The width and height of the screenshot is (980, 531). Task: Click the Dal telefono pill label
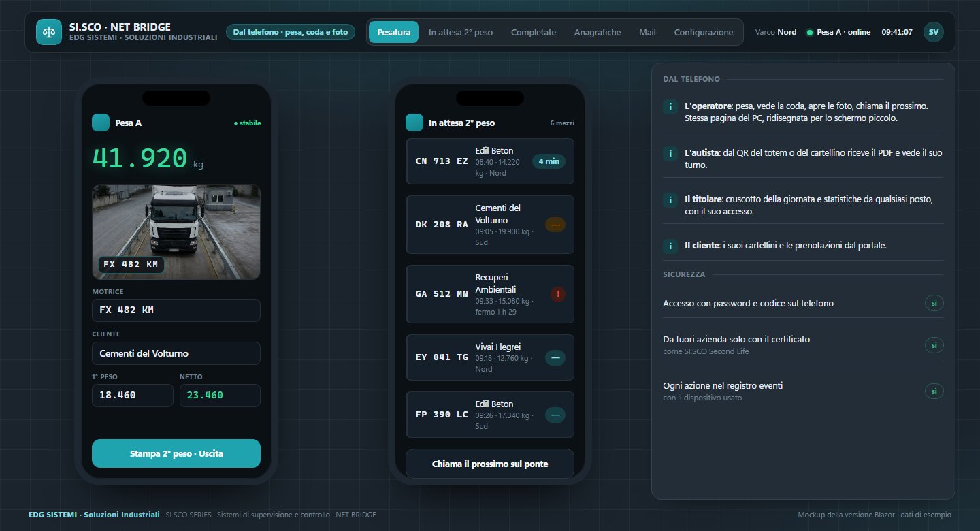pyautogui.click(x=291, y=32)
